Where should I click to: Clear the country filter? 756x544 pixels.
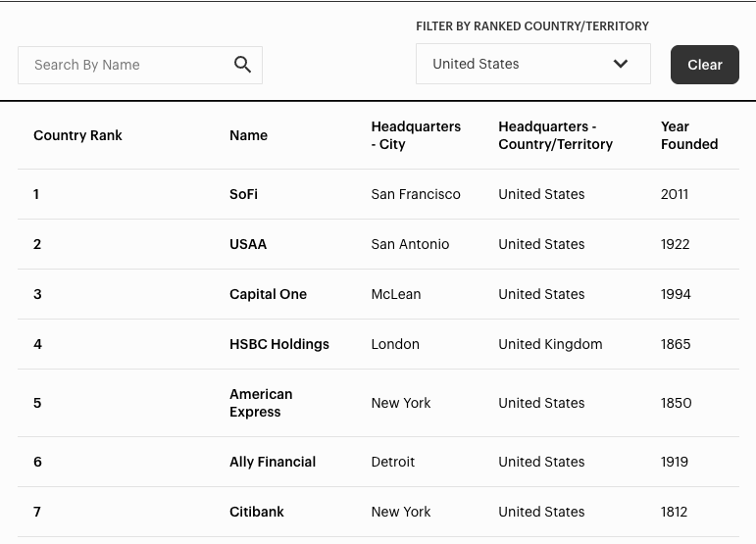(x=704, y=65)
